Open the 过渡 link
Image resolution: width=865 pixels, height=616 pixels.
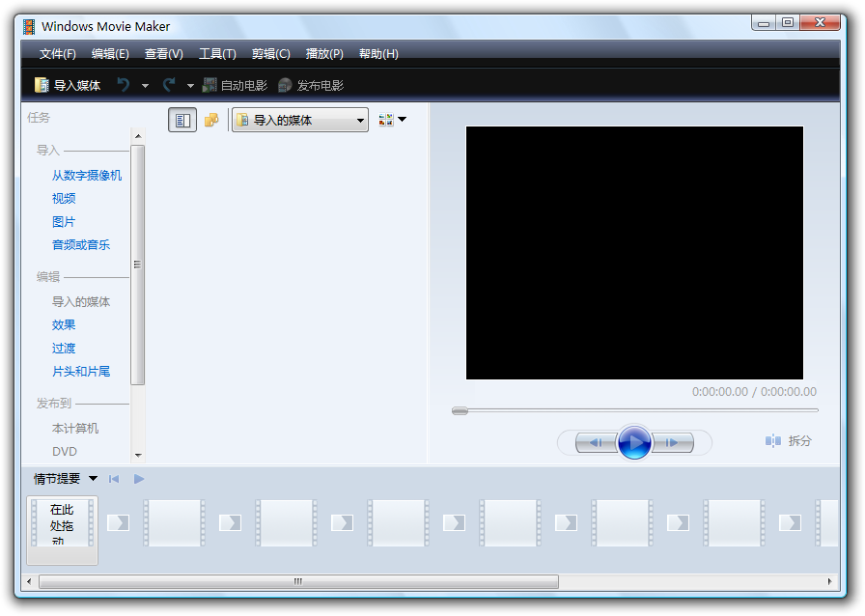point(64,349)
